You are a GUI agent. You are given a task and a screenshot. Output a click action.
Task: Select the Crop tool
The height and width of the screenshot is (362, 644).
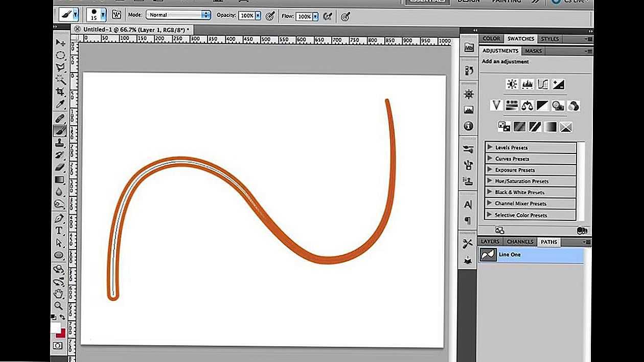click(60, 92)
